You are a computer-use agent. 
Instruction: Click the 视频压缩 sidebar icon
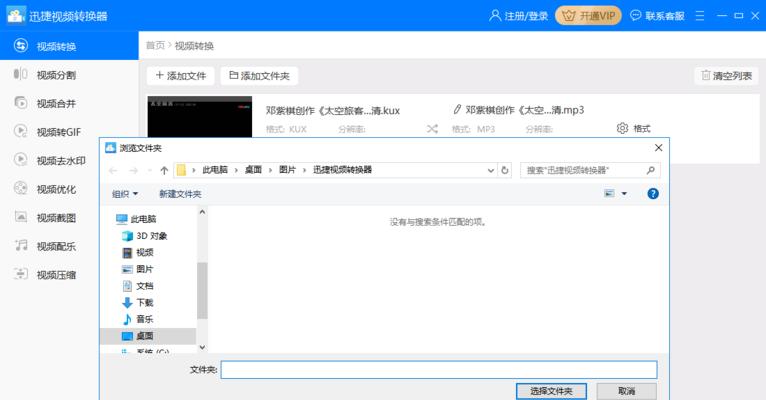pos(21,274)
